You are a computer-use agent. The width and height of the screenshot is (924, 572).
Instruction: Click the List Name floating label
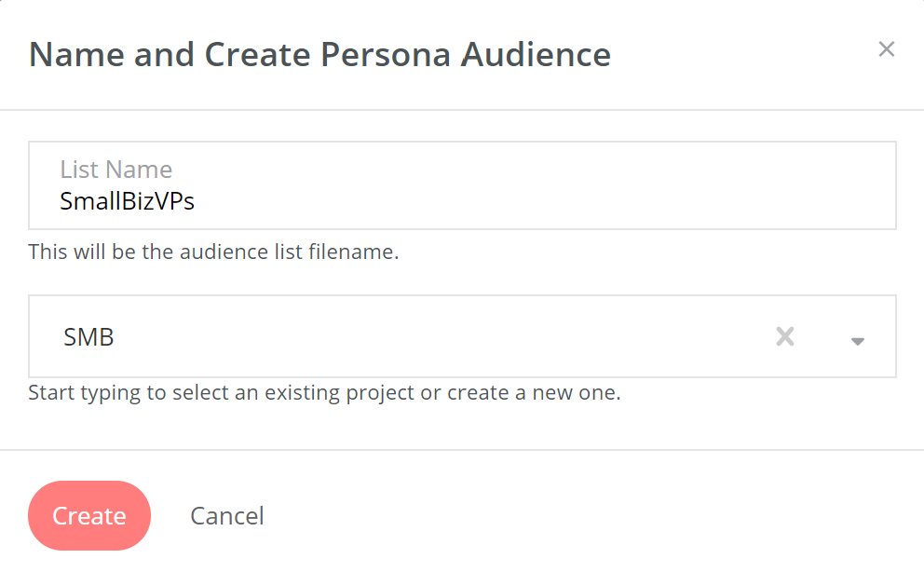click(116, 170)
